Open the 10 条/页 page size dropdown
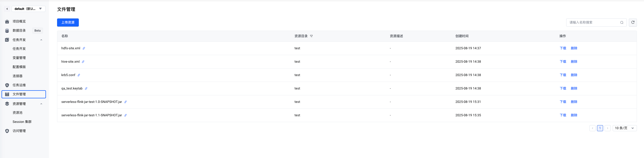644x158 pixels. click(x=624, y=128)
